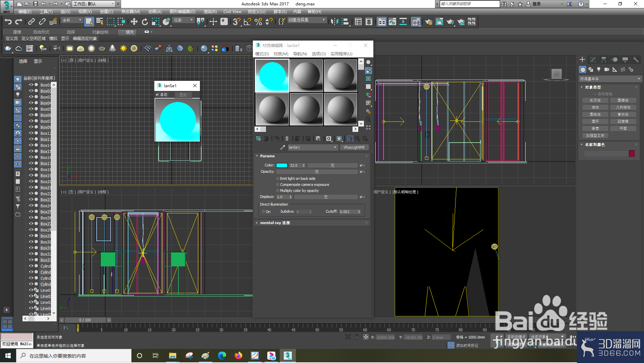The image size is (644, 363).
Task: Click the Color map slot 无 button
Action: pos(332,165)
